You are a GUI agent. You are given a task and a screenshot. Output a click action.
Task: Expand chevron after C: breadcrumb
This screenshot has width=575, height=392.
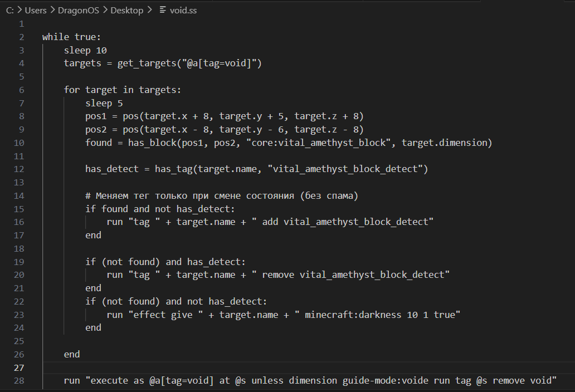click(x=20, y=10)
